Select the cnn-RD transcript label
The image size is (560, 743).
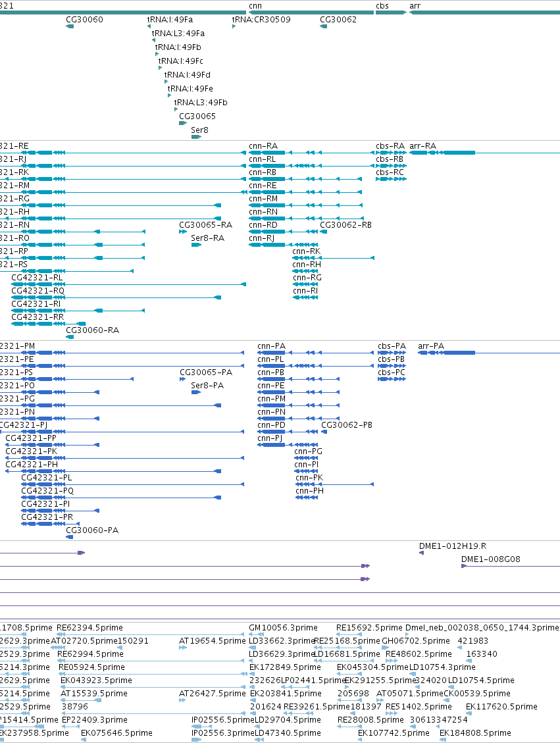click(263, 224)
